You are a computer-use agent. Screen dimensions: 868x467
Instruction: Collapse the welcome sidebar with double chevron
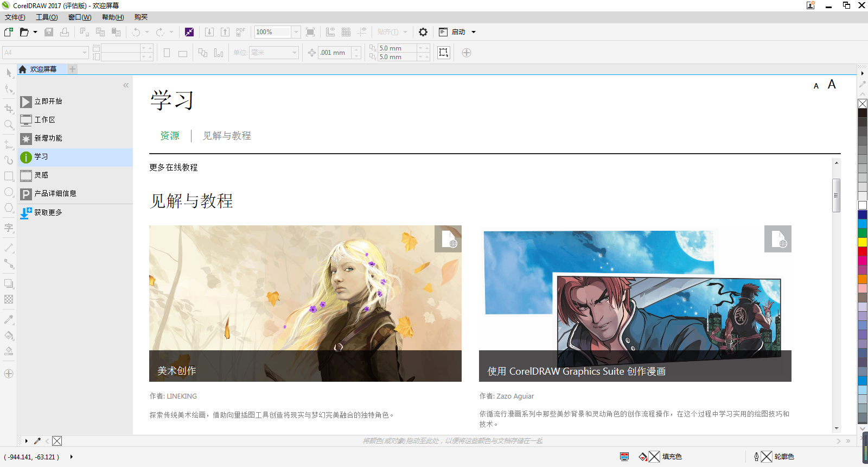126,85
